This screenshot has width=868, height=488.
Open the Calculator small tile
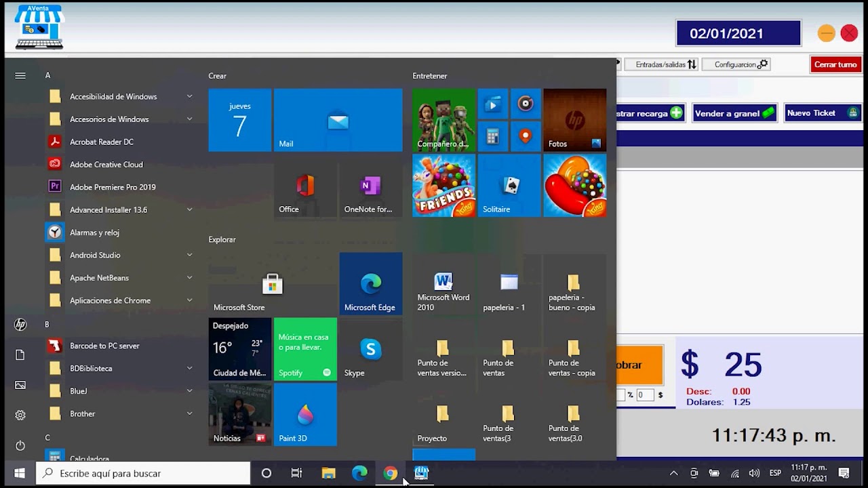click(x=493, y=136)
